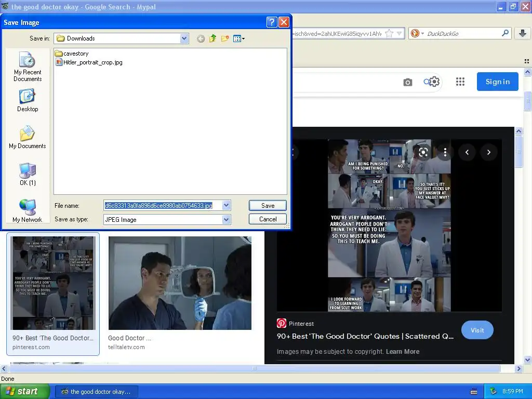
Task: Click the keyboard icon in the taskbar
Action: [474, 392]
